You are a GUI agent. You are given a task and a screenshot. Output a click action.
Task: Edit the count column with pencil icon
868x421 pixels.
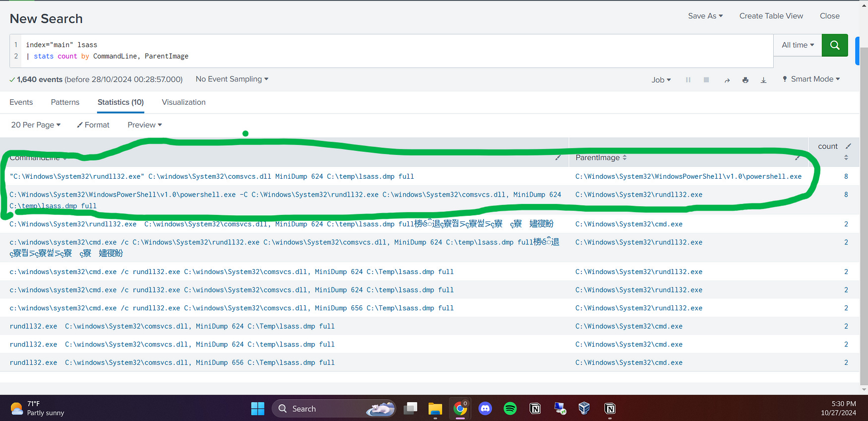pyautogui.click(x=848, y=146)
